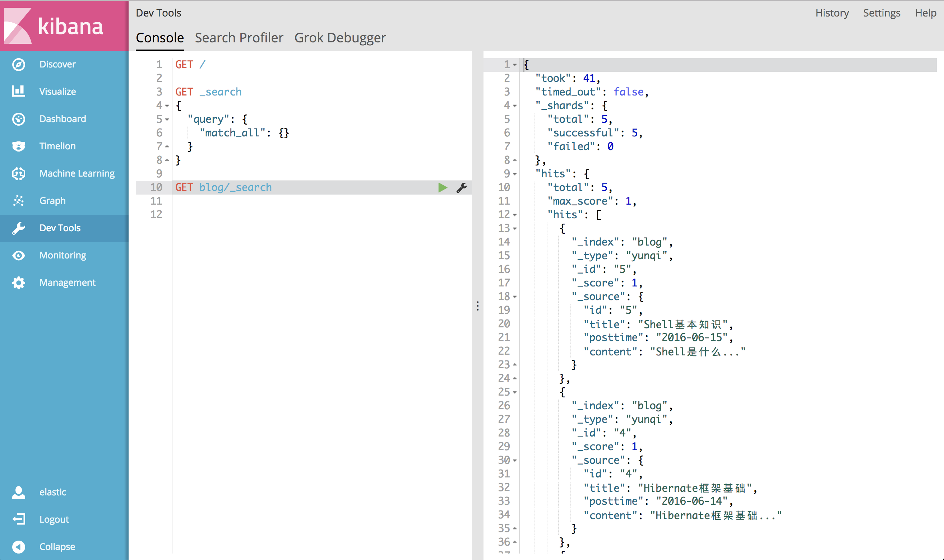Open Management gear icon

coord(19,283)
